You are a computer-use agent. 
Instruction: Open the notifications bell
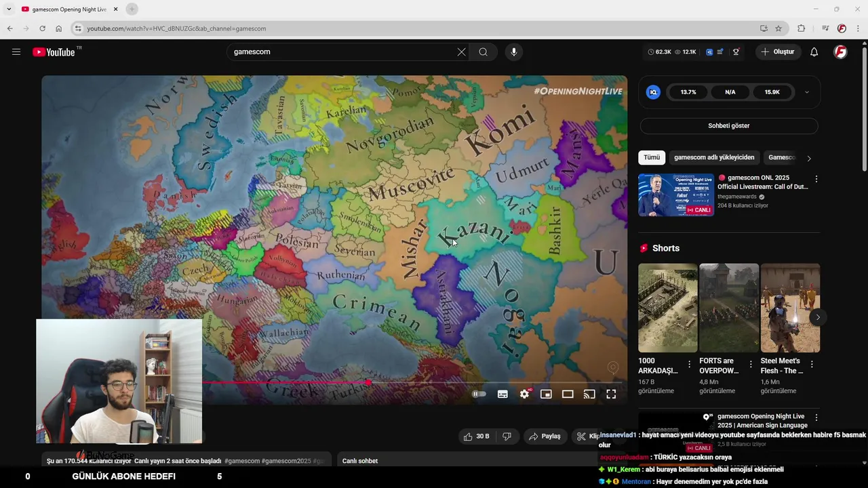pos(814,52)
